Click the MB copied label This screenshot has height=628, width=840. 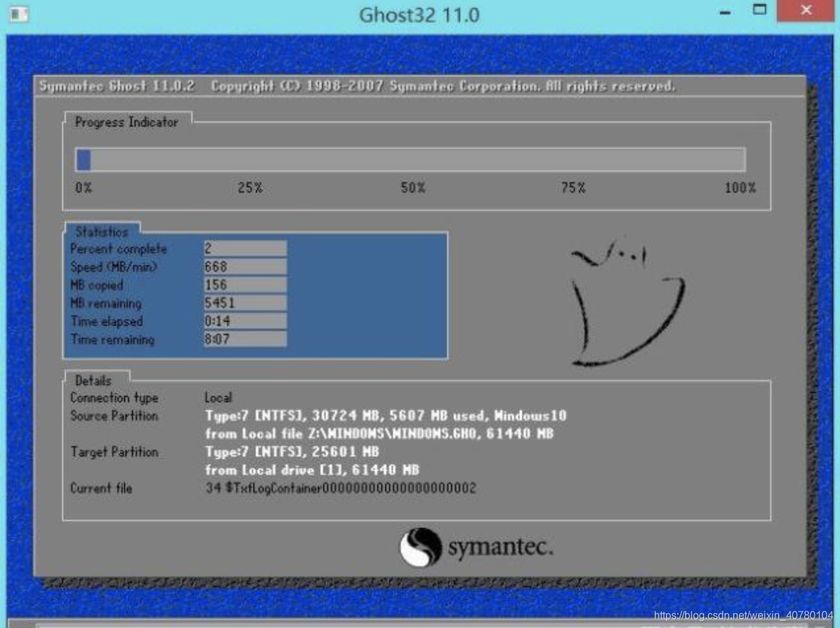(x=96, y=286)
